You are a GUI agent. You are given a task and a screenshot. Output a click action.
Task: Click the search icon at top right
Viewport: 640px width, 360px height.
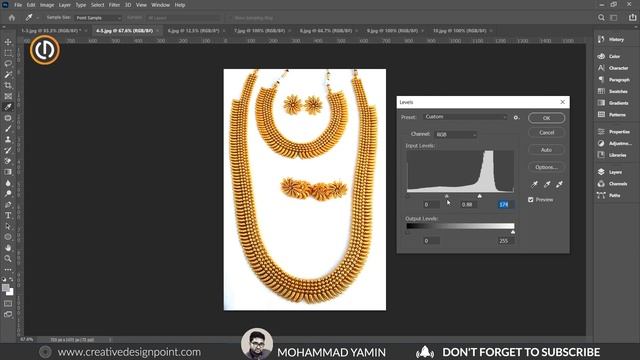(x=601, y=18)
